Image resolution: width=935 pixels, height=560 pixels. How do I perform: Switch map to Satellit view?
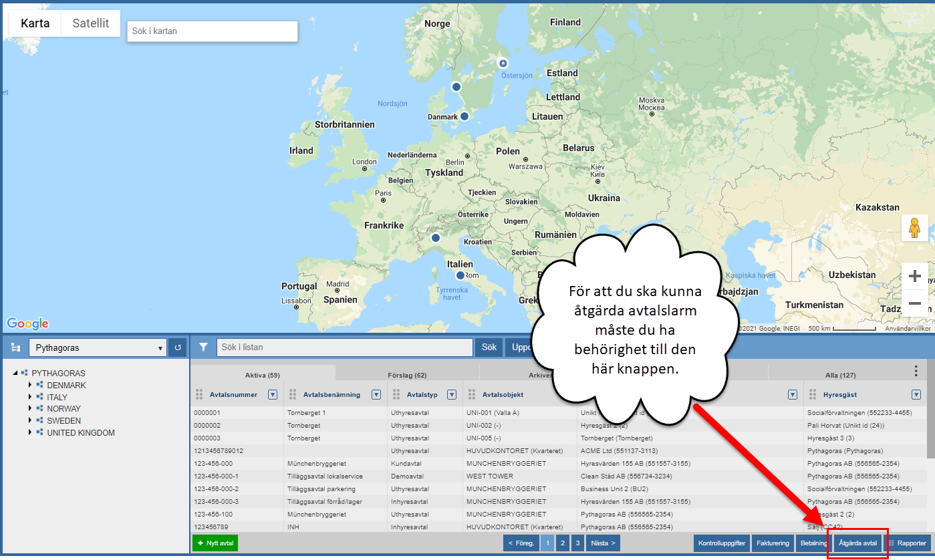91,23
